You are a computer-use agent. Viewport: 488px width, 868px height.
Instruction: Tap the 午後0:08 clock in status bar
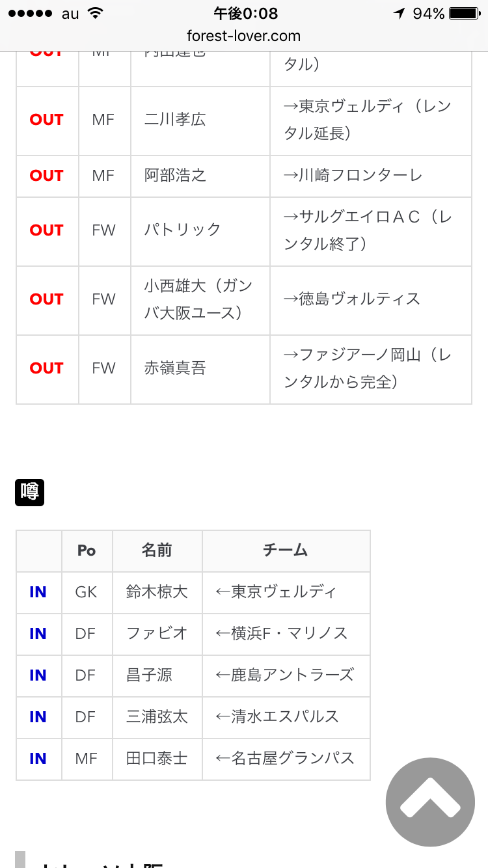[245, 14]
